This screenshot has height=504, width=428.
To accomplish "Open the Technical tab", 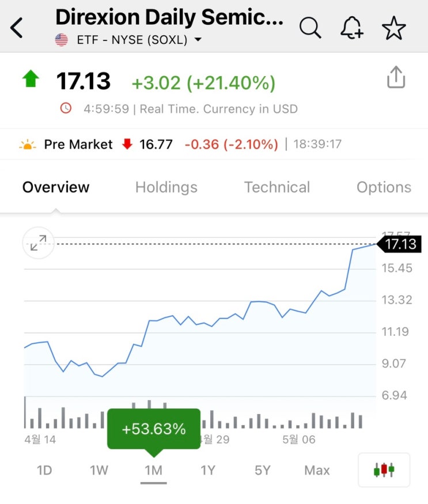I will [277, 187].
